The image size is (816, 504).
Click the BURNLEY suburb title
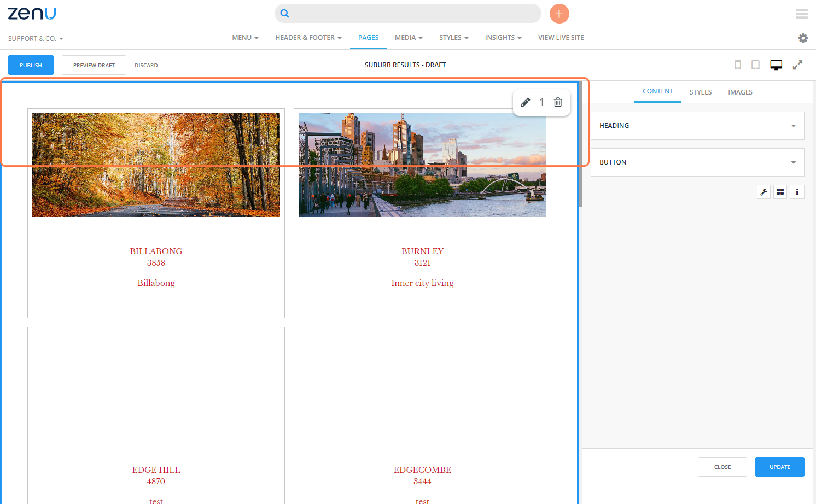[x=422, y=251]
